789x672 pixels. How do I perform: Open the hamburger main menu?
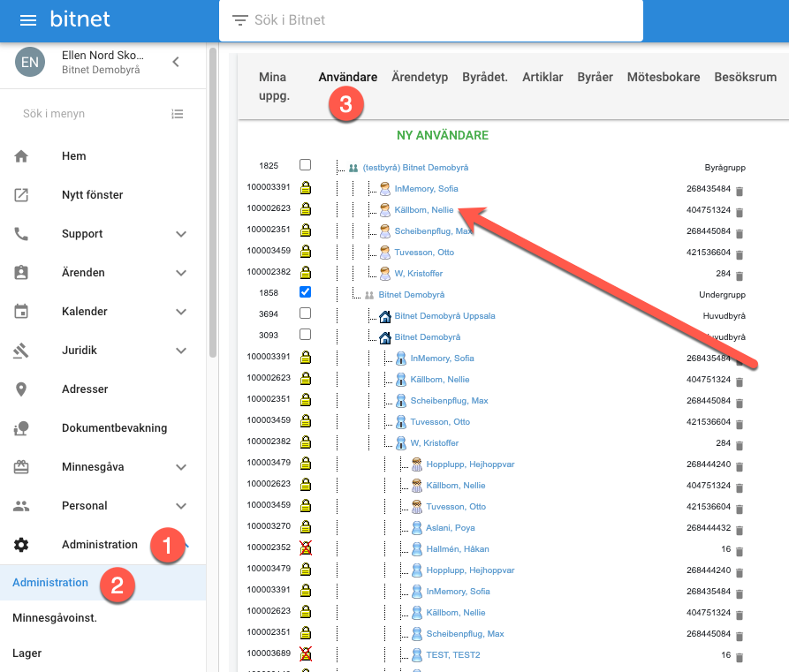click(28, 20)
